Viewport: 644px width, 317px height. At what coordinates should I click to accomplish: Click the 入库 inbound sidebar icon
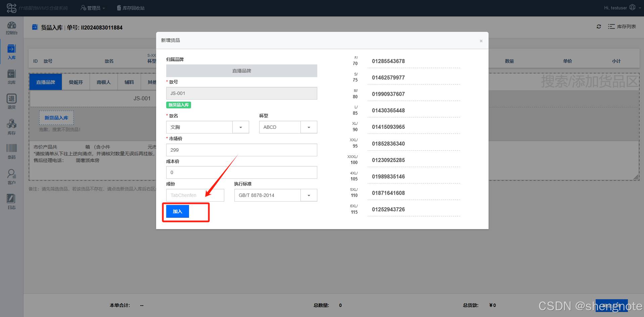point(11,52)
